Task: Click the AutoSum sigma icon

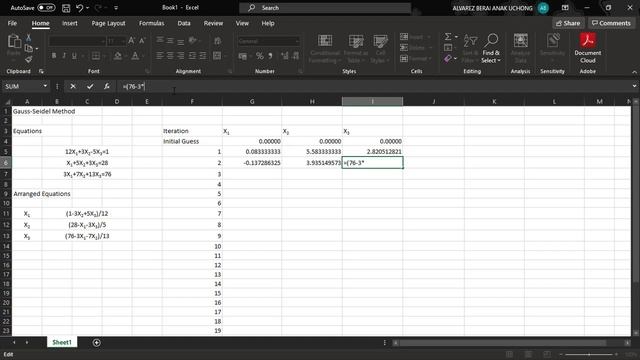Action: coord(448,37)
